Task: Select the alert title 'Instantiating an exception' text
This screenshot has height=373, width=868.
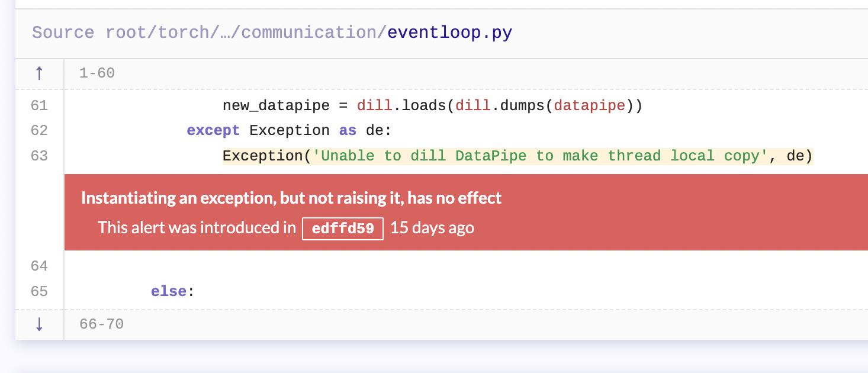Action: [x=291, y=198]
